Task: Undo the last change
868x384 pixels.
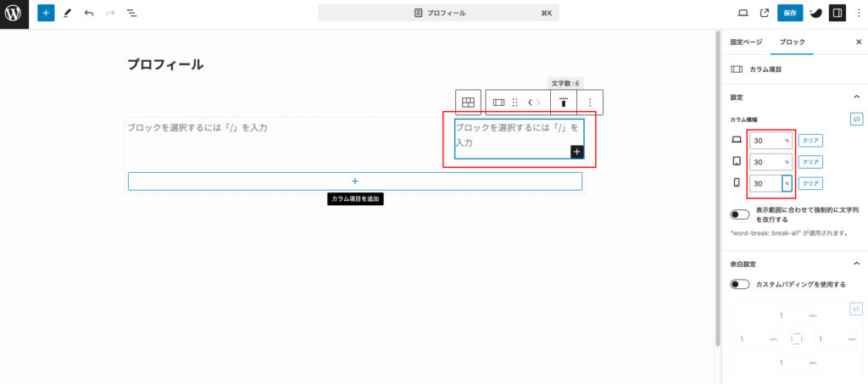Action: point(89,13)
